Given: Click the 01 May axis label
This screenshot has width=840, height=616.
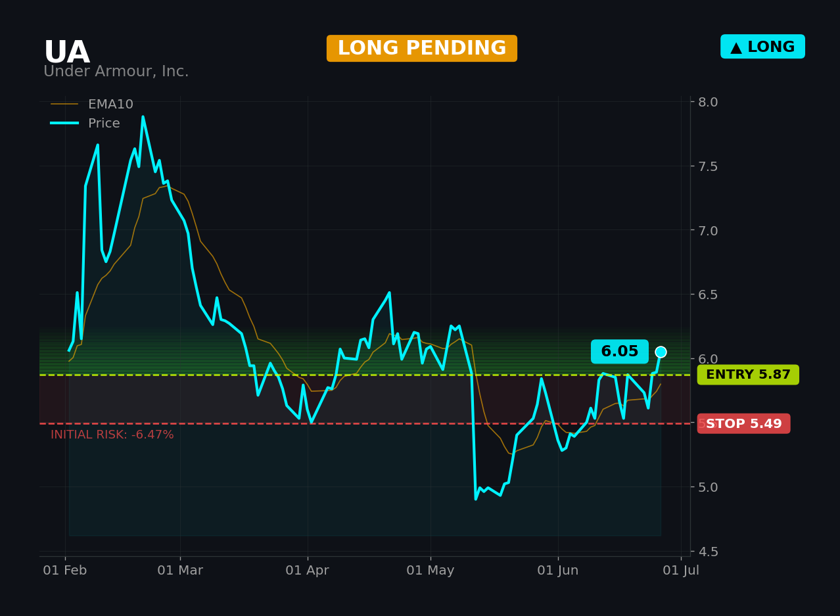Looking at the screenshot, I should pos(431,571).
